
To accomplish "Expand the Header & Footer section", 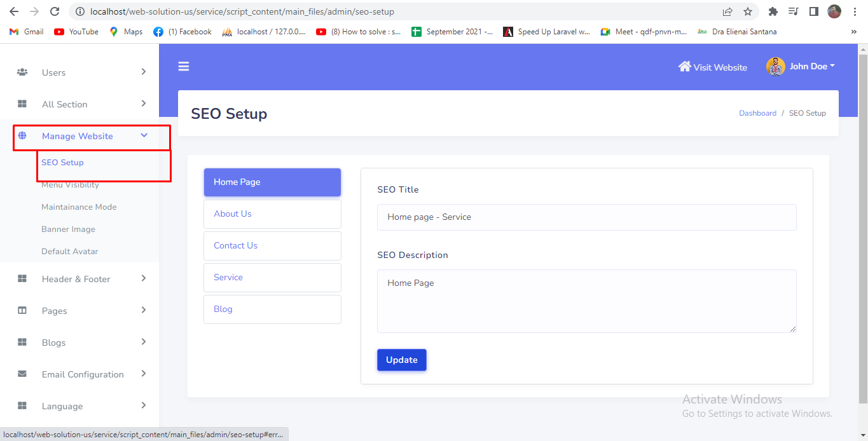I will pyautogui.click(x=144, y=278).
